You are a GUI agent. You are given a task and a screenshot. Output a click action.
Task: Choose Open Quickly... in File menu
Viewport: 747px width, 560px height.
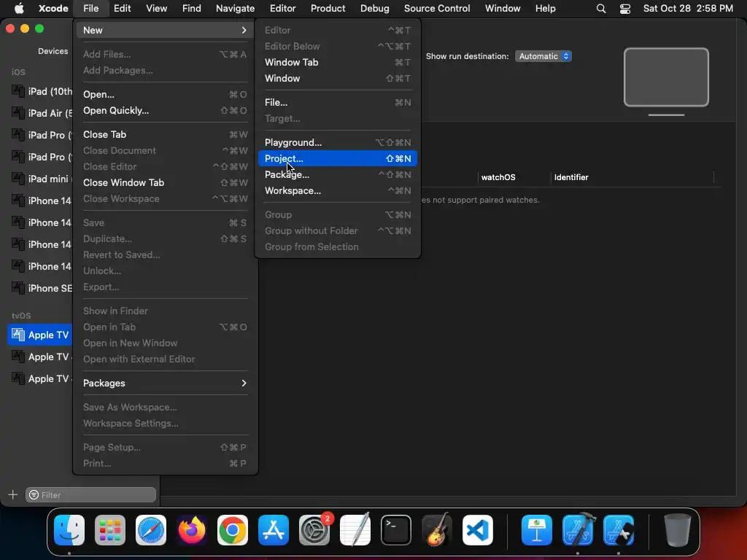[x=165, y=111]
